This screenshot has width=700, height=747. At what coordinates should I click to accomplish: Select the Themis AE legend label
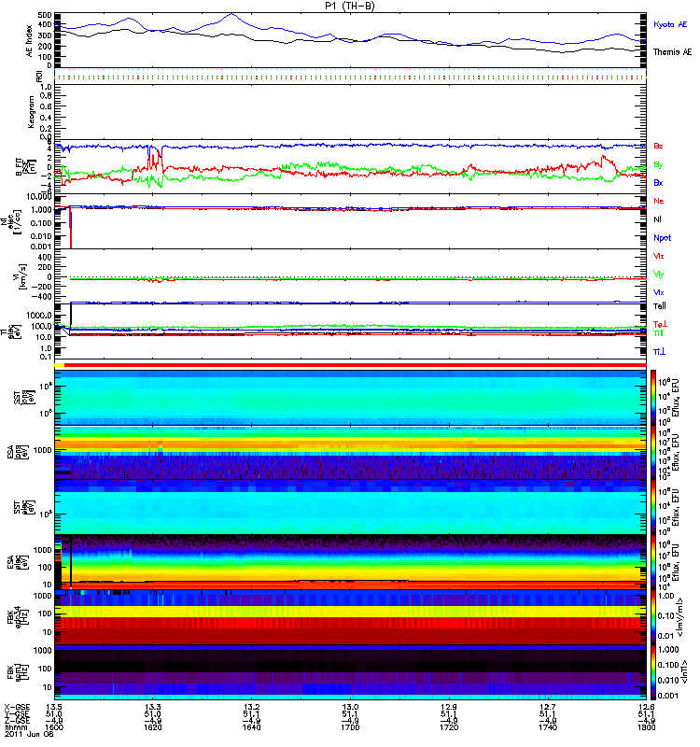tap(672, 52)
